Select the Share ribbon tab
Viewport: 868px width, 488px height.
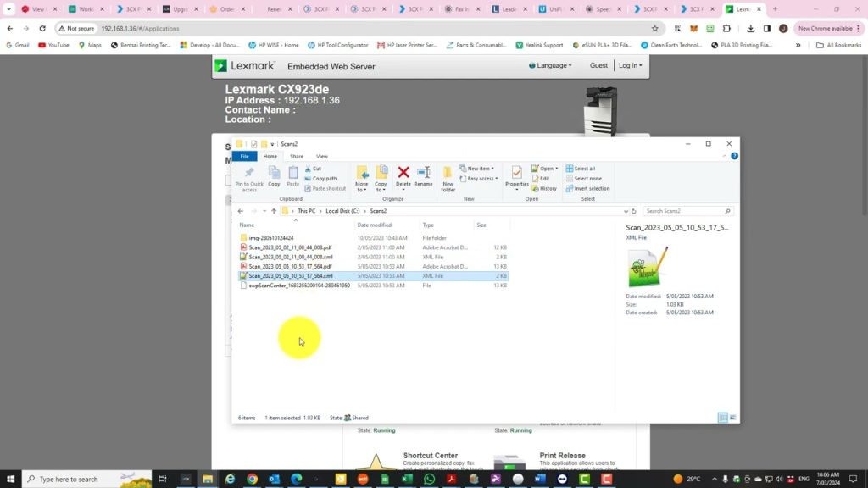pyautogui.click(x=297, y=156)
